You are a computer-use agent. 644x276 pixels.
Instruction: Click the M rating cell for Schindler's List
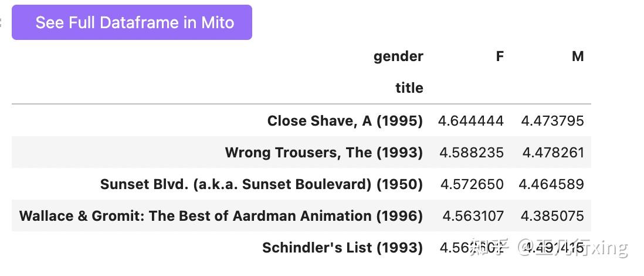pos(553,248)
